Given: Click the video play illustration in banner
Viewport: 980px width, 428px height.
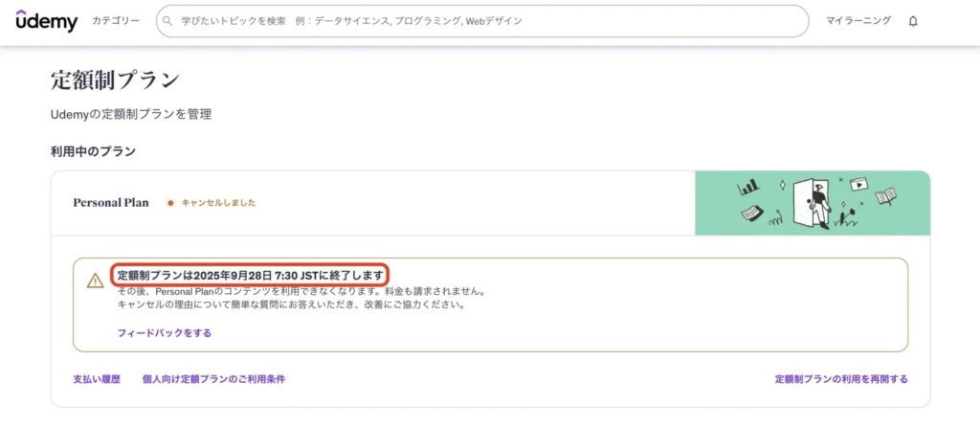Looking at the screenshot, I should point(858,184).
